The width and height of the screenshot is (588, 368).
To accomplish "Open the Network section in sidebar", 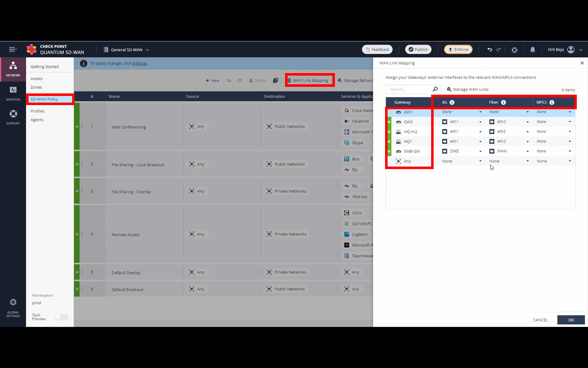I will click(13, 69).
